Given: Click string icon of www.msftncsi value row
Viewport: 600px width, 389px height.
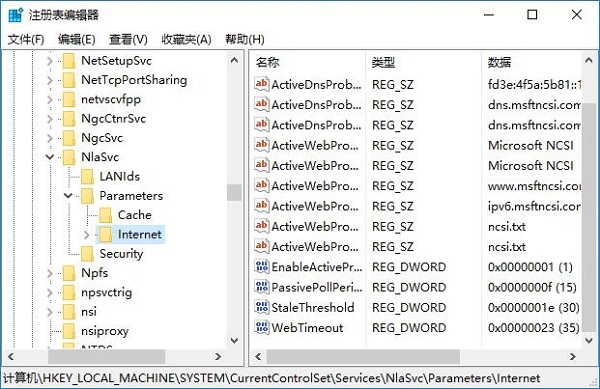Looking at the screenshot, I should [x=261, y=186].
